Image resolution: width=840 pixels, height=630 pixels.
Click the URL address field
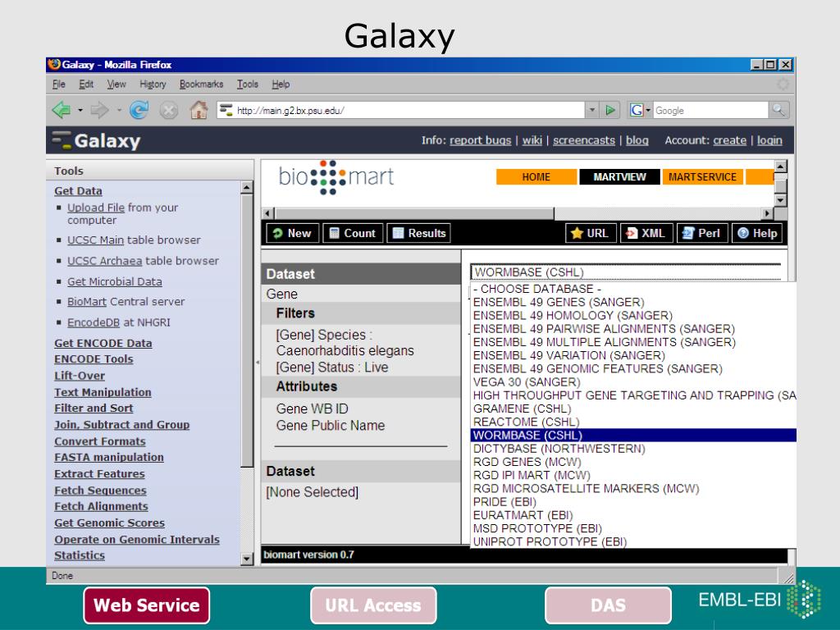tap(401, 111)
